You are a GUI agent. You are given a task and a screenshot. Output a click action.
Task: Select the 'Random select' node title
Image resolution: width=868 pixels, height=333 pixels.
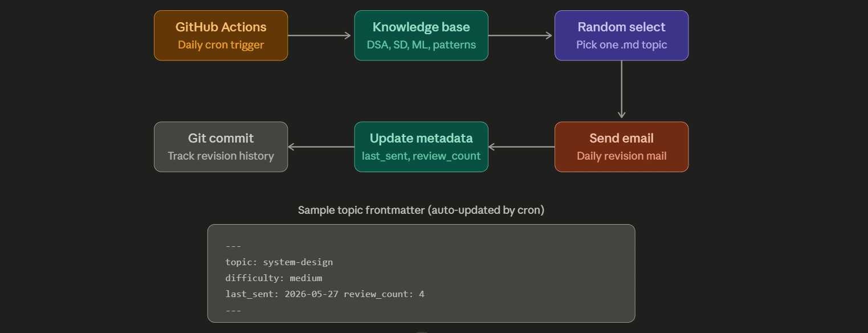pos(621,27)
